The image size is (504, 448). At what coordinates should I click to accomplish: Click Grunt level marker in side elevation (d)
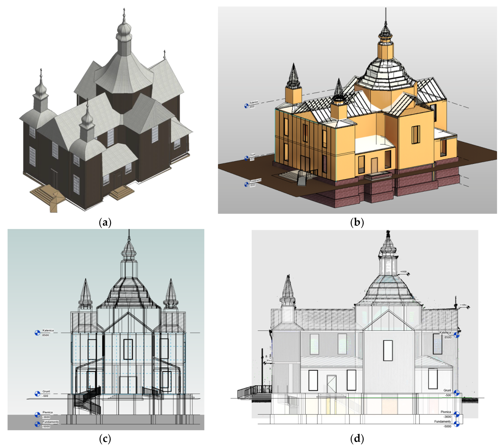point(457,393)
